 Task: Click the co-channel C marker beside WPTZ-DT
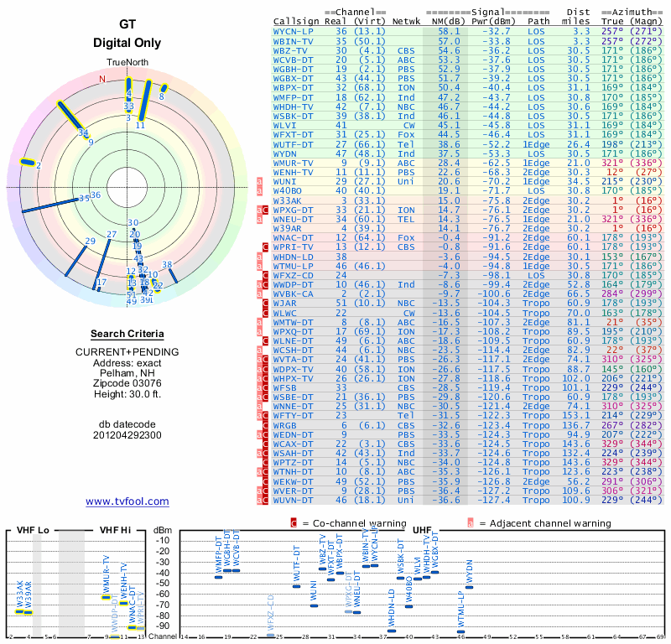pos(265,463)
